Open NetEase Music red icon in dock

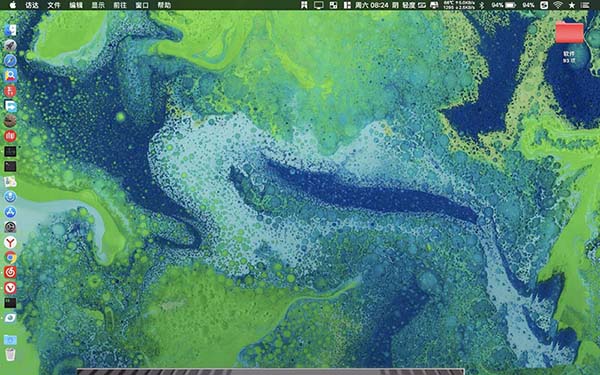tap(10, 272)
